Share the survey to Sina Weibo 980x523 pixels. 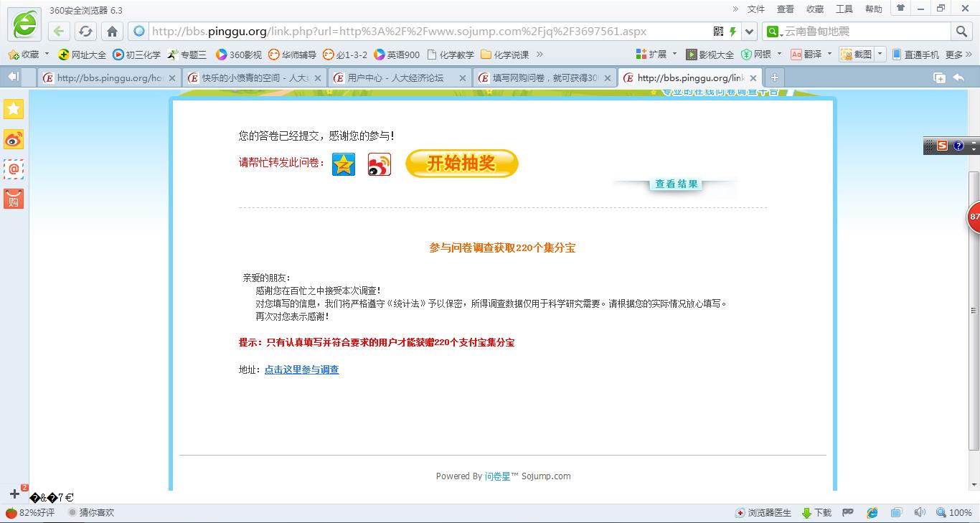pyautogui.click(x=380, y=164)
